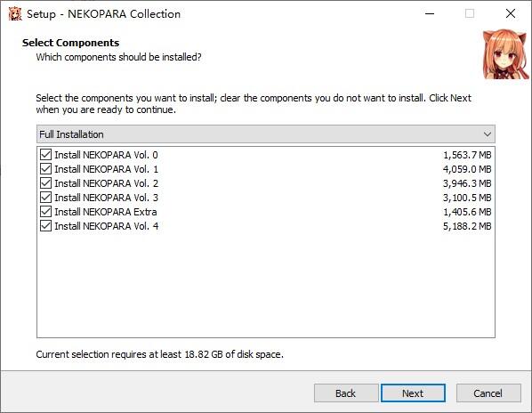Go to previous page with Back button
This screenshot has width=532, height=413.
tap(346, 393)
